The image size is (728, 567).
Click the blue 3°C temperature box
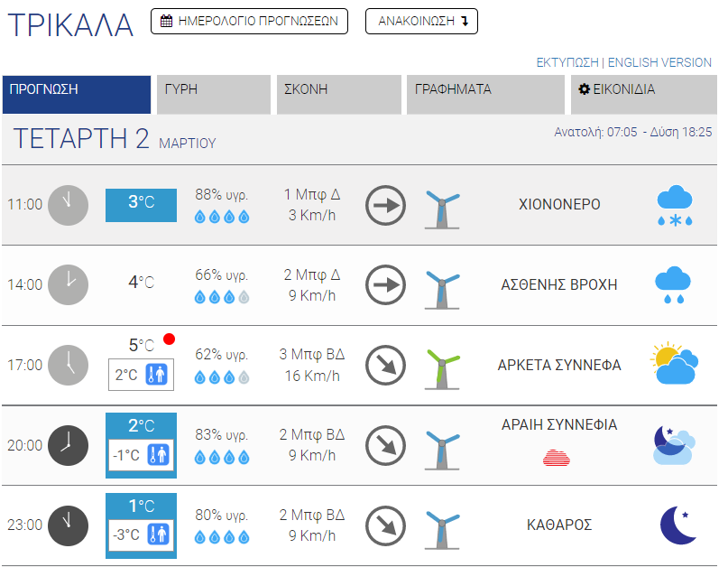pos(141,204)
